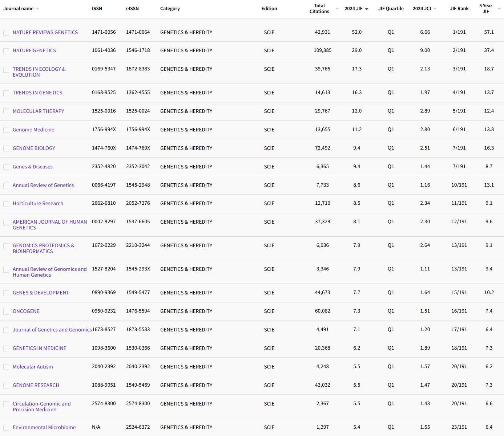Click Total Citations header text
The height and width of the screenshot is (436, 504).
[x=319, y=9]
